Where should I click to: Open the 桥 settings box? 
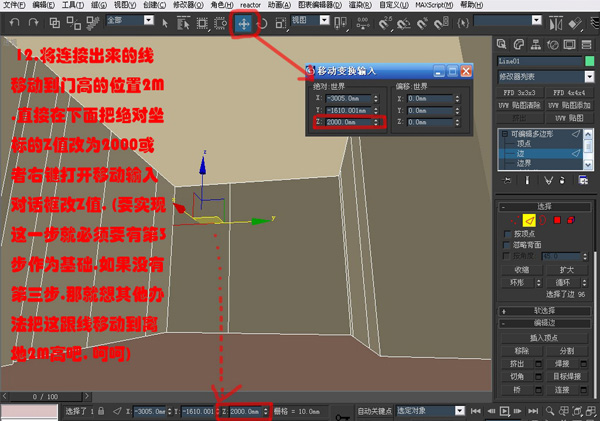pos(538,390)
